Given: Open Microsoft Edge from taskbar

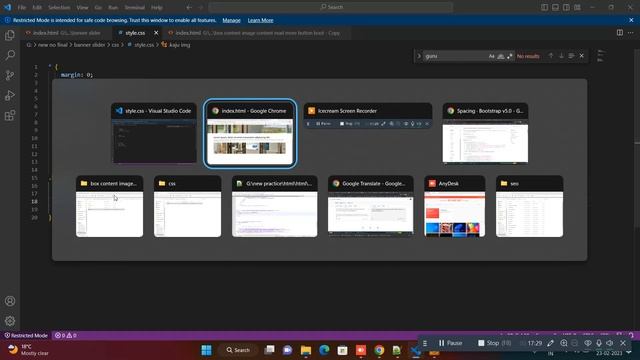Looking at the screenshot, I should (324, 350).
